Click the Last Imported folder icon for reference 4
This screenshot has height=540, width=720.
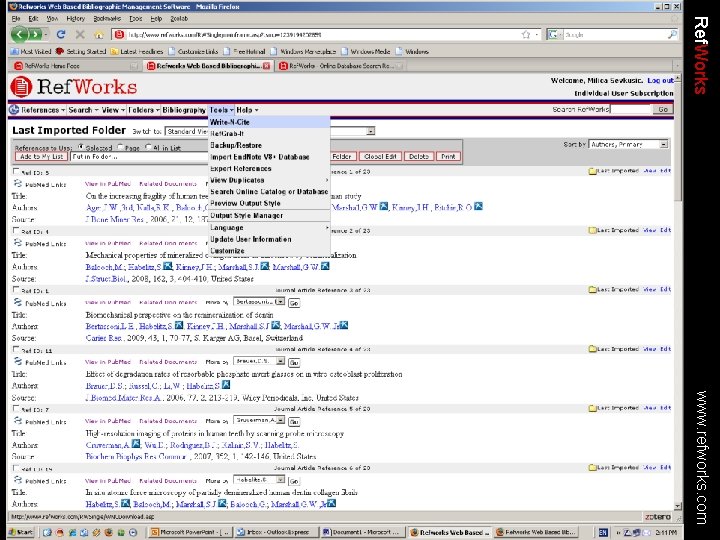pos(592,349)
